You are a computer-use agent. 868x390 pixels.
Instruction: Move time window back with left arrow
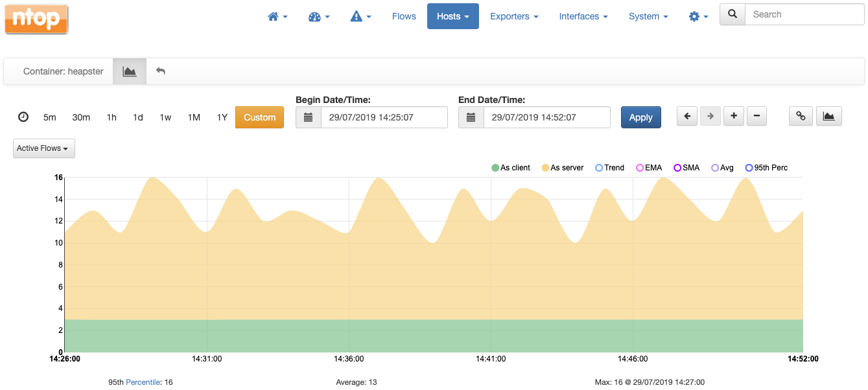(x=687, y=116)
